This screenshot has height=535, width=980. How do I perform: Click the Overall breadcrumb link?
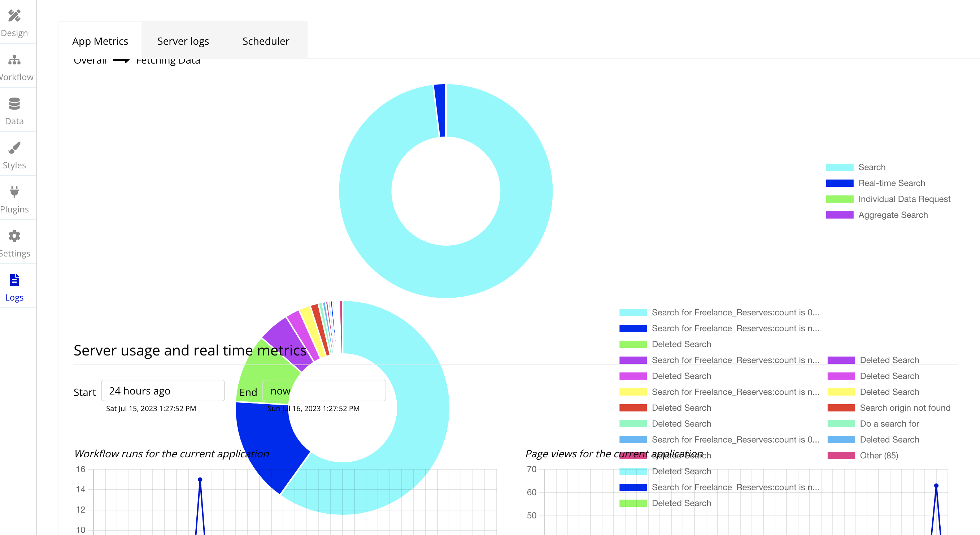point(90,61)
